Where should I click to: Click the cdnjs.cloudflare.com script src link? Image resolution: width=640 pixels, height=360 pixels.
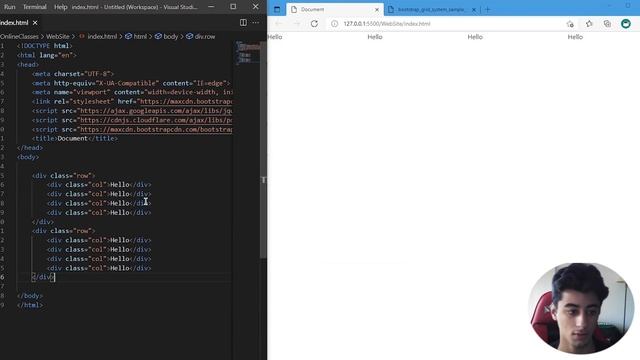tap(156, 120)
